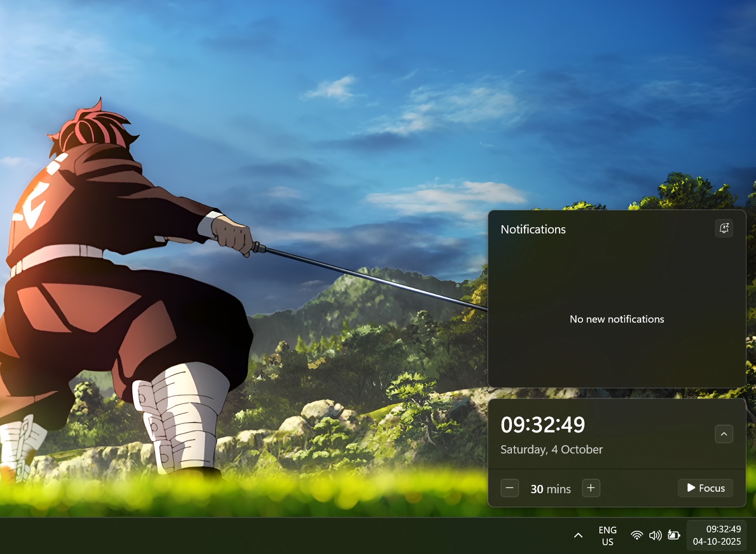Screen dimensions: 756x554
Task: Open the ENG US language switcher
Action: pos(607,536)
